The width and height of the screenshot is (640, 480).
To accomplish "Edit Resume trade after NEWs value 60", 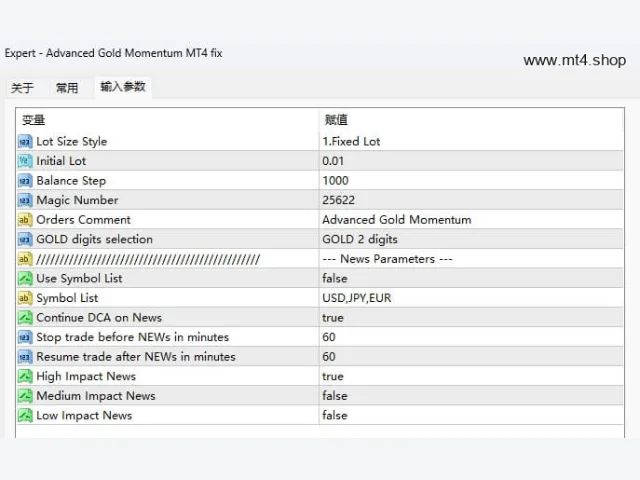I will [x=471, y=357].
